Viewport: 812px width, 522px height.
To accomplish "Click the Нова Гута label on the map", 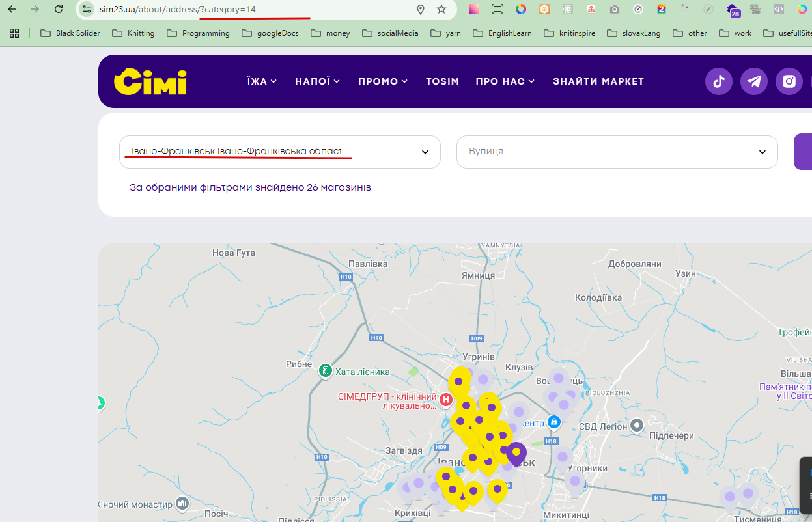I will coord(234,253).
